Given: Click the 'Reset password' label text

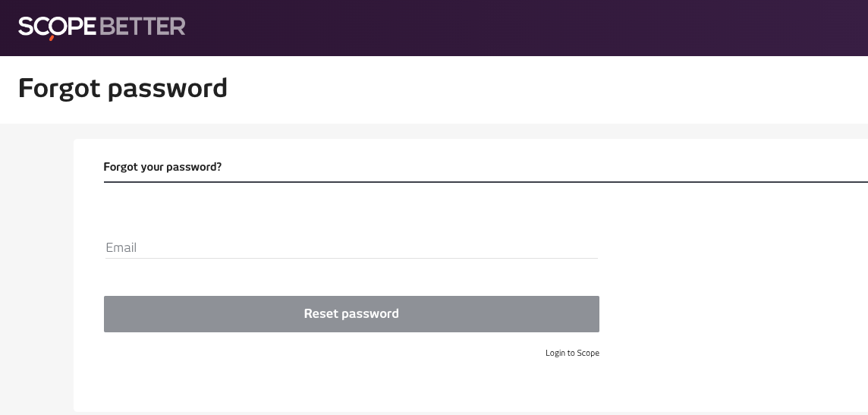Looking at the screenshot, I should (x=351, y=314).
